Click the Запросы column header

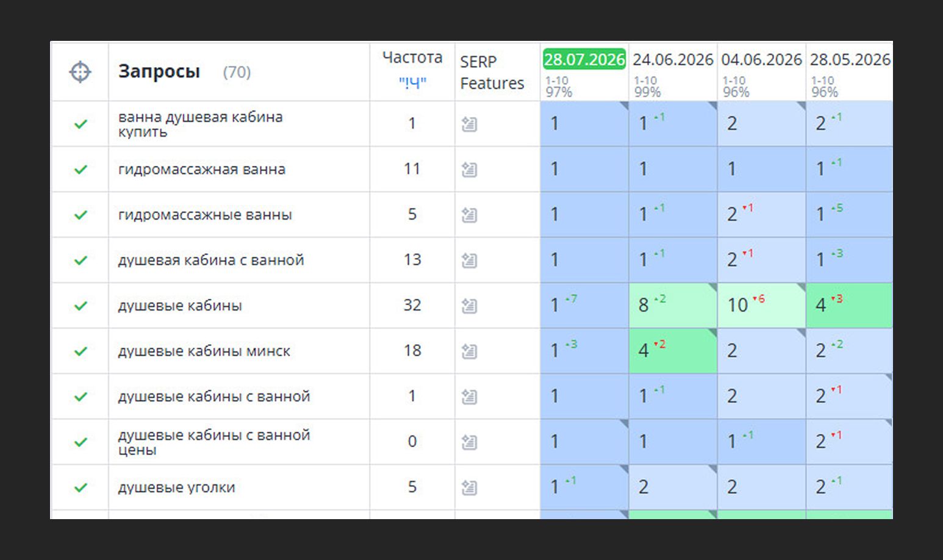coord(159,72)
